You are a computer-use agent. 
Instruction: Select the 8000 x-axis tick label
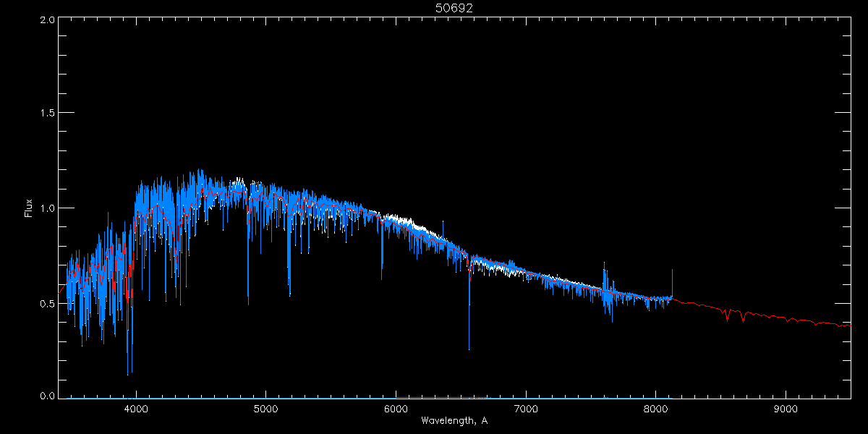point(655,408)
